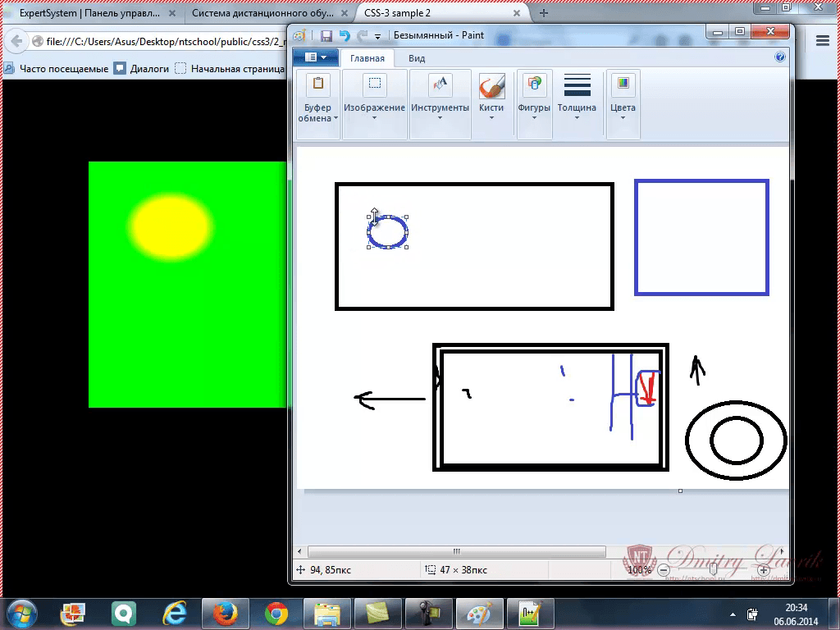
Task: Close the Система дистанционного обу... tab
Action: (x=345, y=13)
